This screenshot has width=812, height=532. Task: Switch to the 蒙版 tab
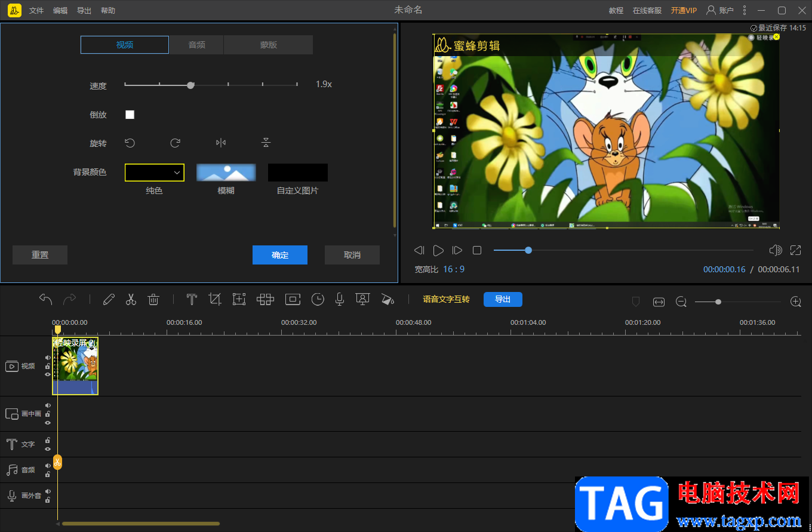point(268,45)
